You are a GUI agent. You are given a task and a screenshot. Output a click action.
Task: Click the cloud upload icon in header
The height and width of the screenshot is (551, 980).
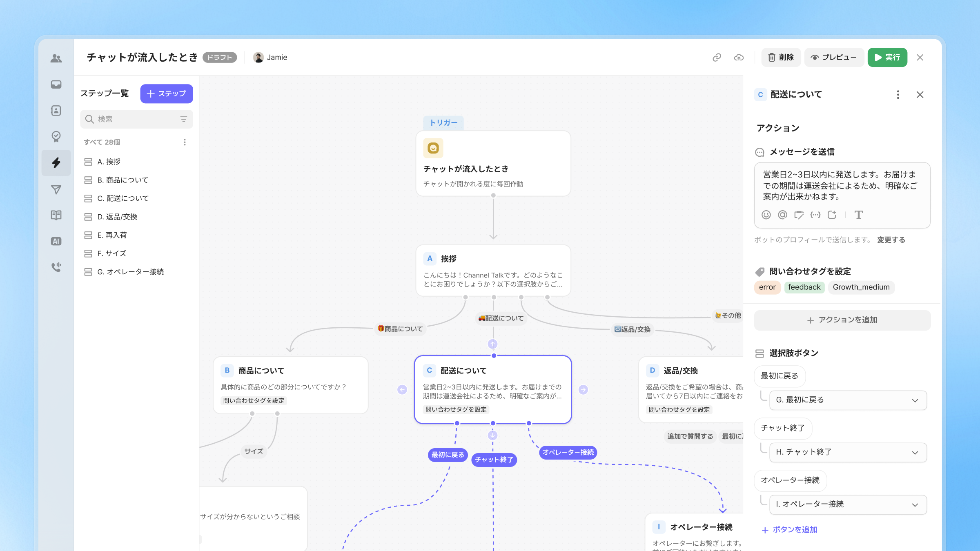(739, 58)
